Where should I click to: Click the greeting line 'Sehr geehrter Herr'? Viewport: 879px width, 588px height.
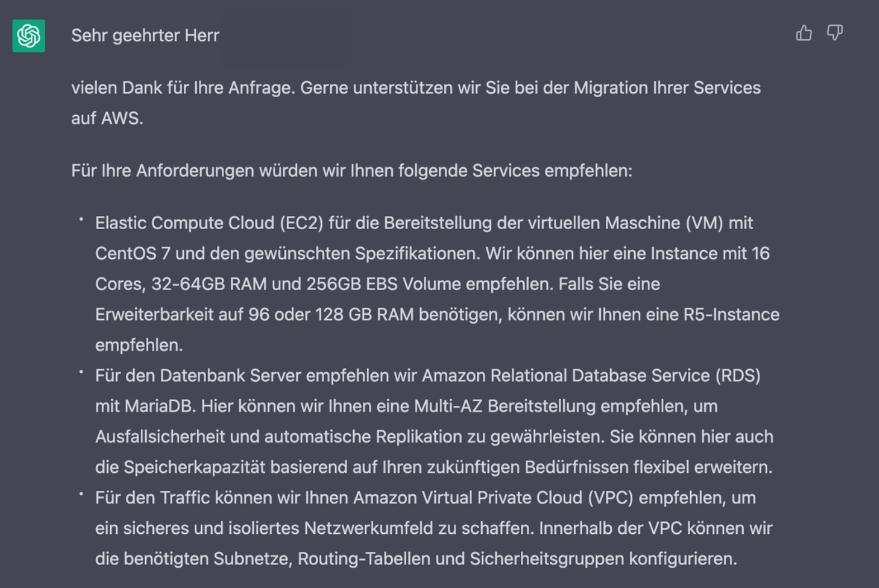tap(145, 35)
